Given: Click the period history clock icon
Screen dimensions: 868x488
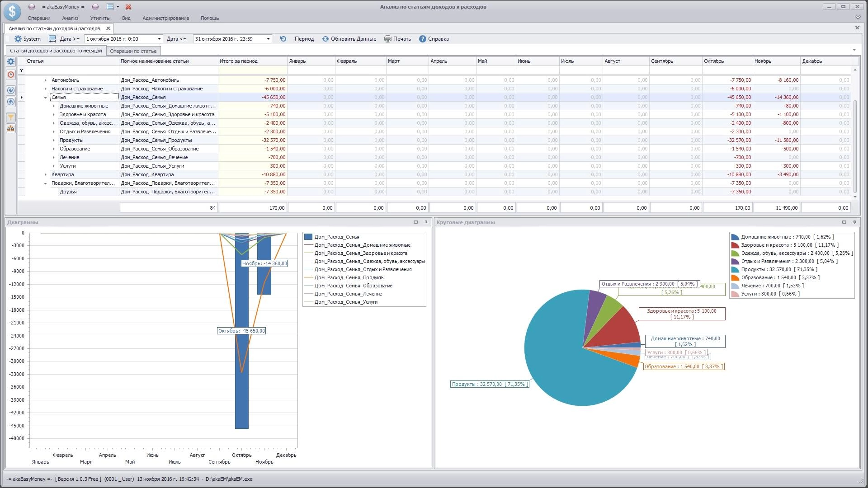Looking at the screenshot, I should (x=283, y=39).
